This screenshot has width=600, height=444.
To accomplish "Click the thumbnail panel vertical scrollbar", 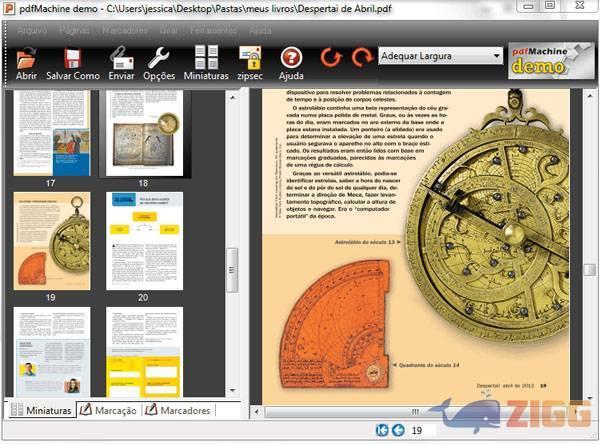I will pos(234,270).
